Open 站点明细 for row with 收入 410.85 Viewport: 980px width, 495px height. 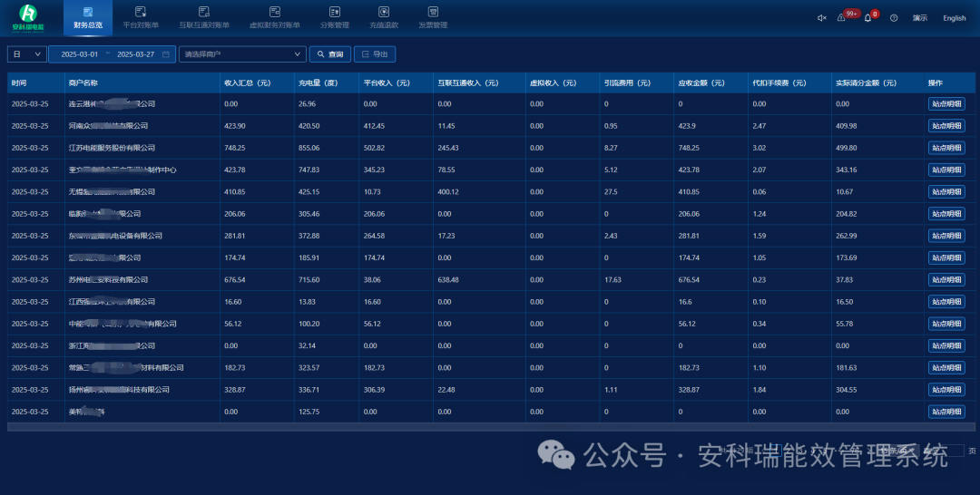946,191
